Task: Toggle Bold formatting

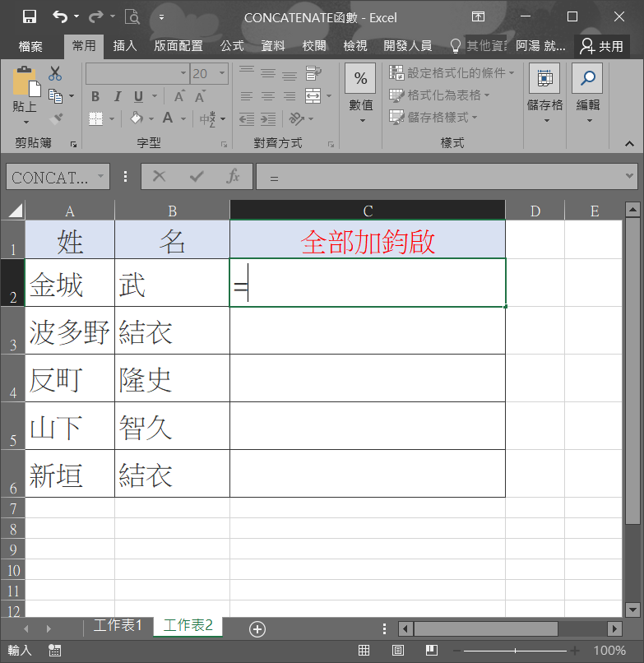Action: tap(95, 97)
